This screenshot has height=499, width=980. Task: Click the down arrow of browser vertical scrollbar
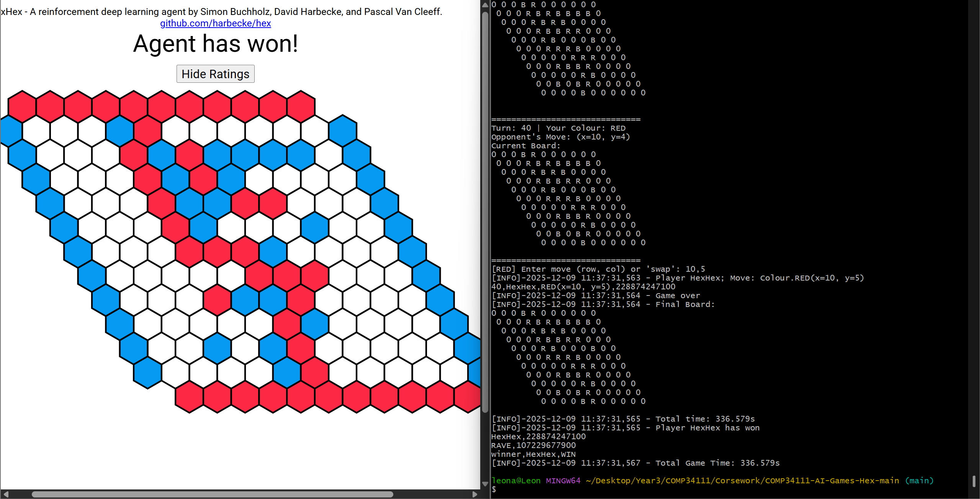click(485, 484)
